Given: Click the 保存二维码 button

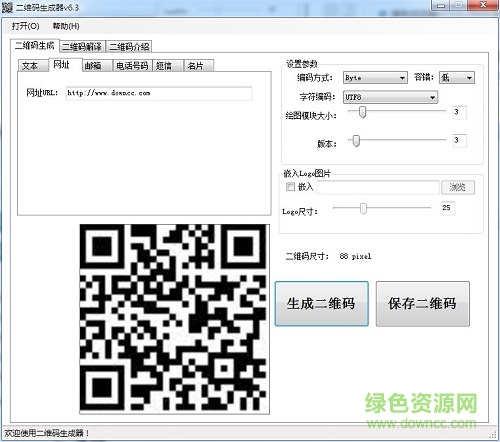Looking at the screenshot, I should [x=422, y=304].
